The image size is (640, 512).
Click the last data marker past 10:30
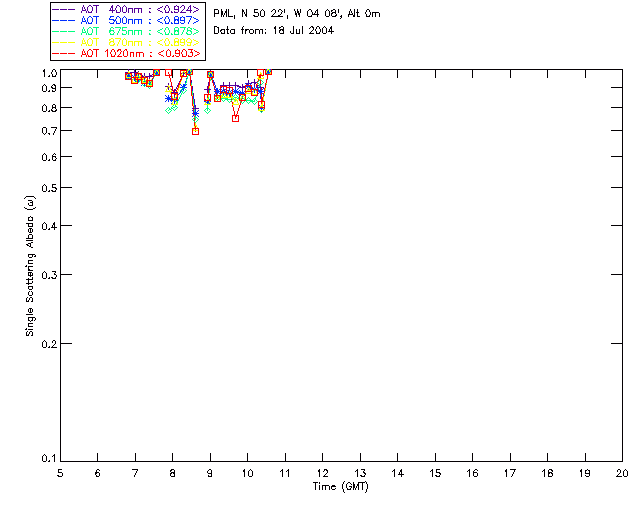pos(269,72)
